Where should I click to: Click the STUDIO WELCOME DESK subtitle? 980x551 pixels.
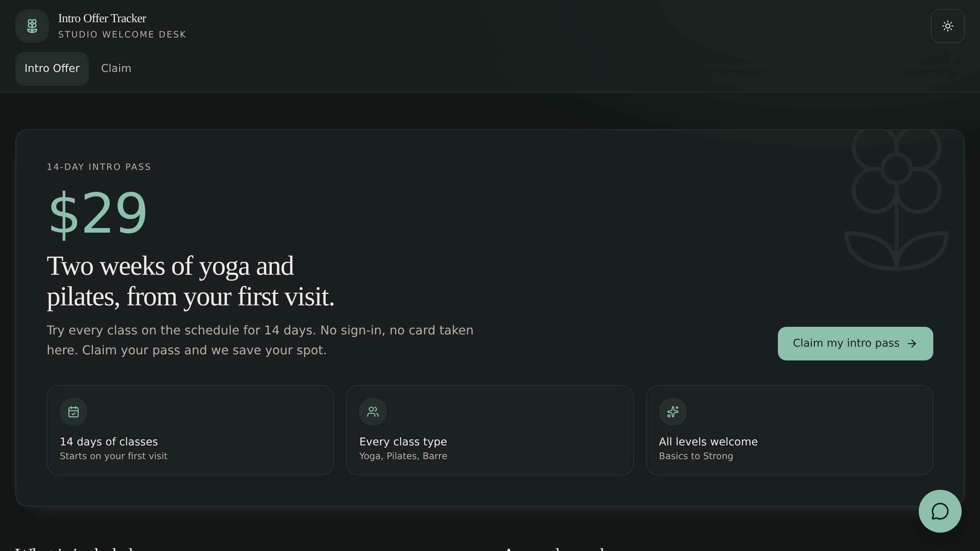pyautogui.click(x=122, y=34)
